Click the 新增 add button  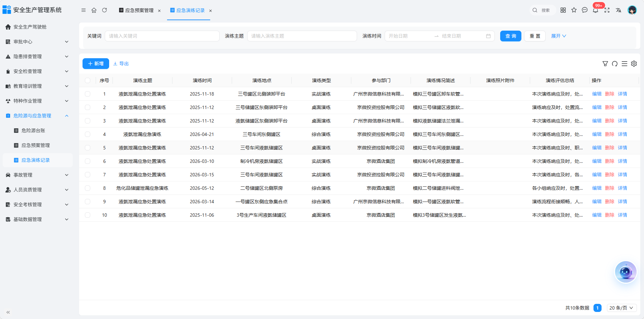[x=96, y=64]
